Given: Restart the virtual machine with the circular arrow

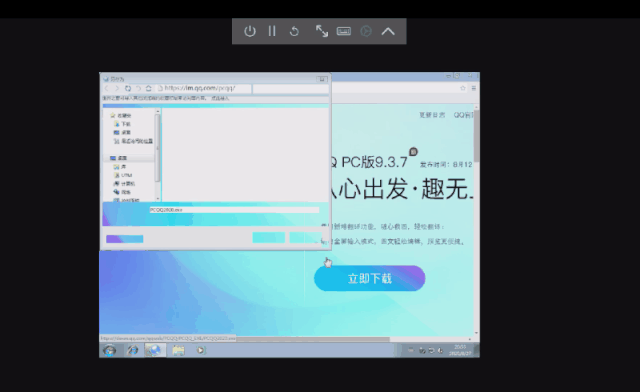Looking at the screenshot, I should tap(294, 31).
